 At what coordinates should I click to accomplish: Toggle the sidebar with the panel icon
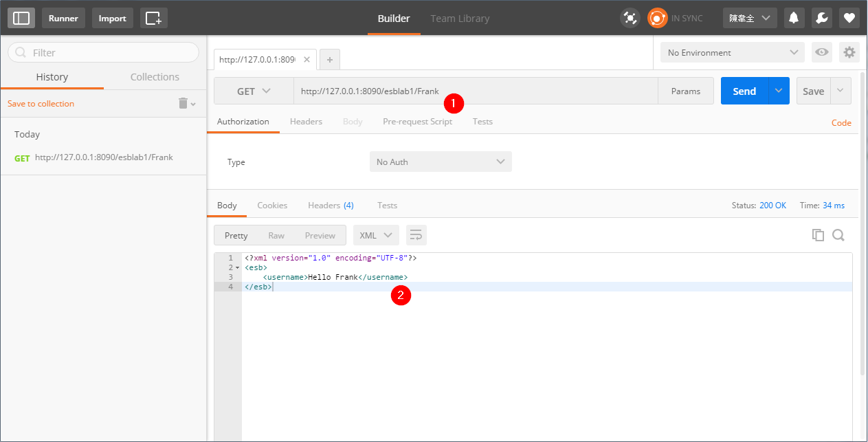click(21, 18)
